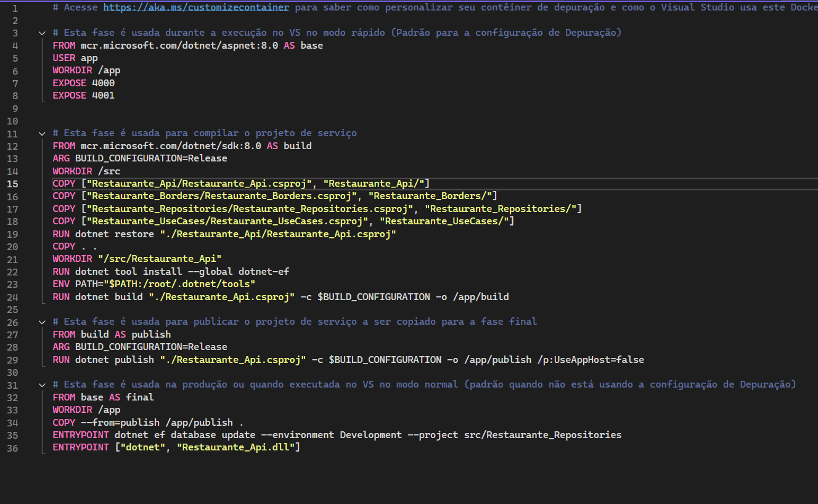Click 'WORKDIR /app' on line 33
This screenshot has height=504, width=818.
(87, 410)
